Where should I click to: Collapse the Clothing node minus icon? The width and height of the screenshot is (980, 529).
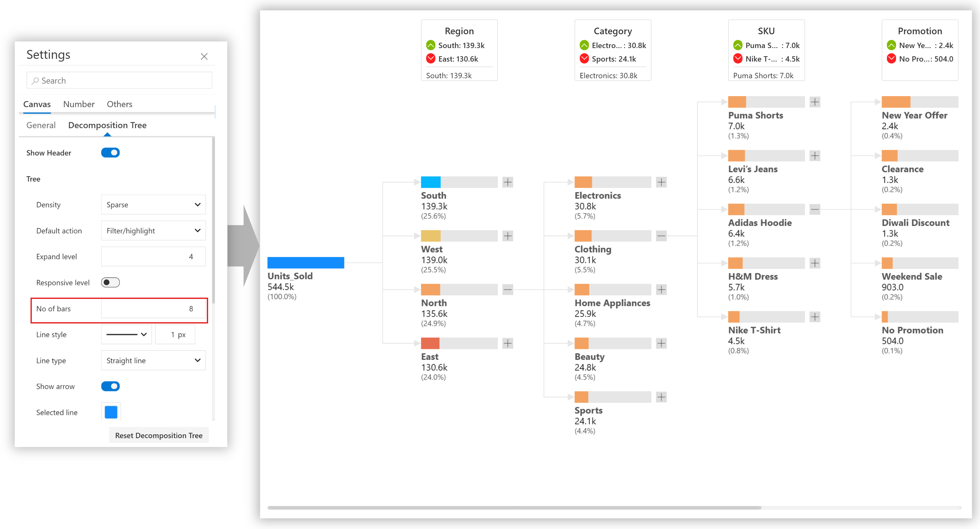[x=661, y=236]
